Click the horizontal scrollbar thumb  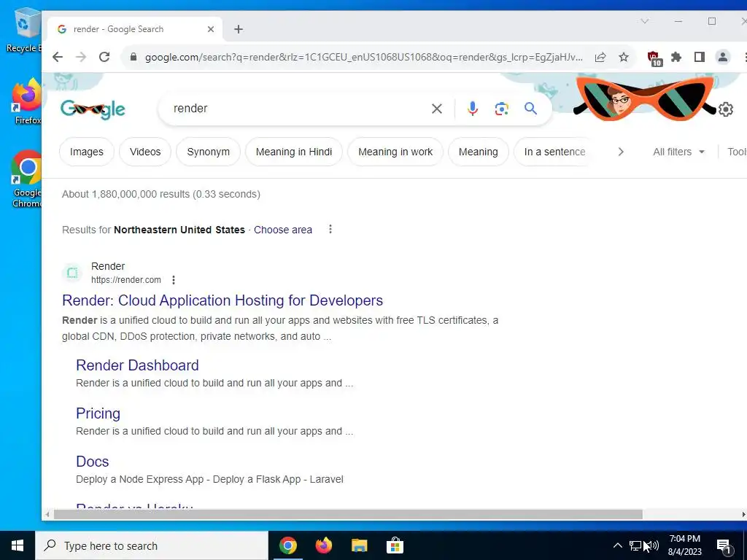click(x=348, y=514)
